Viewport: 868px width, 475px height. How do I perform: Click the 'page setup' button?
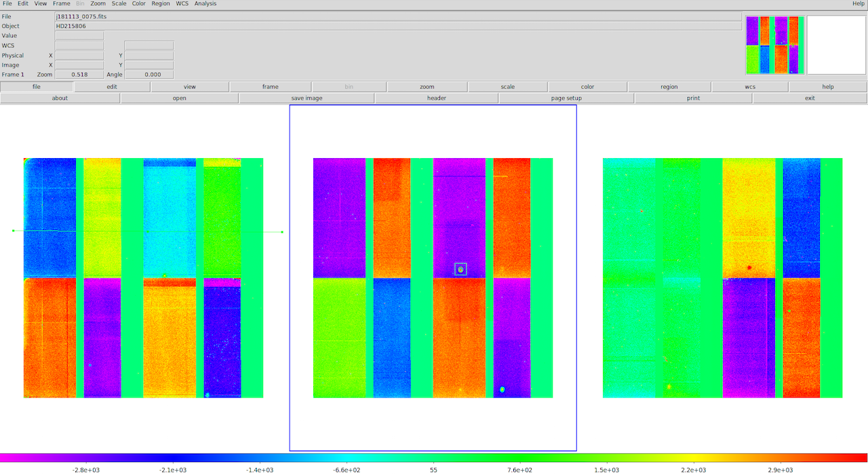566,98
